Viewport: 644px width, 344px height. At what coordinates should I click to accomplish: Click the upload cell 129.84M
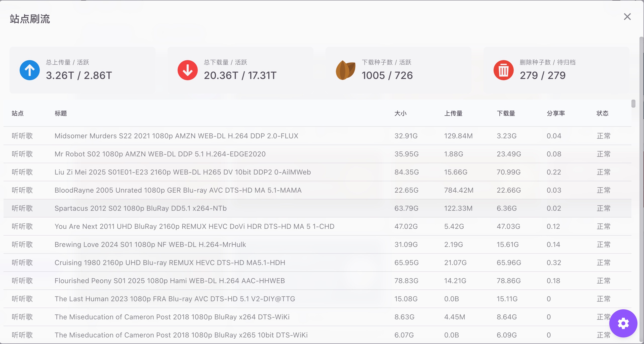click(458, 136)
